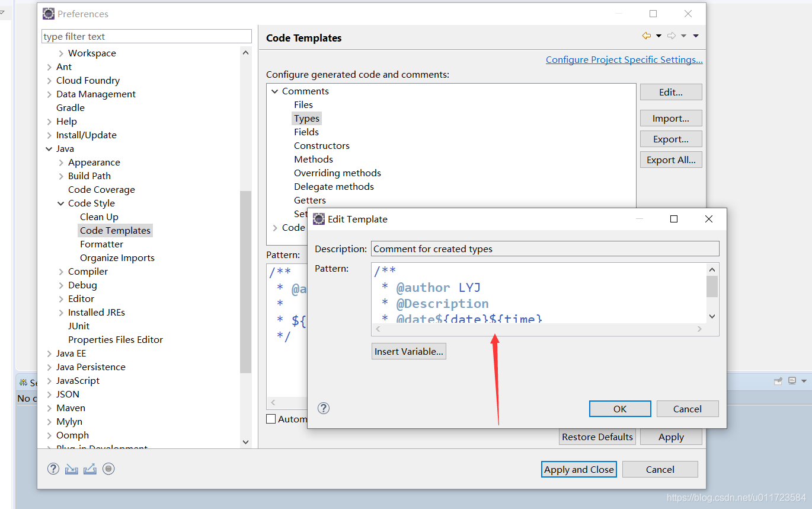This screenshot has height=509, width=812.
Task: Select Getters comment template
Action: coord(310,201)
